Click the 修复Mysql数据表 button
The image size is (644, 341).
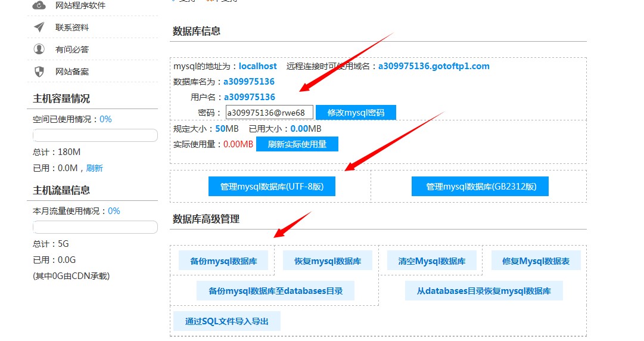point(536,261)
